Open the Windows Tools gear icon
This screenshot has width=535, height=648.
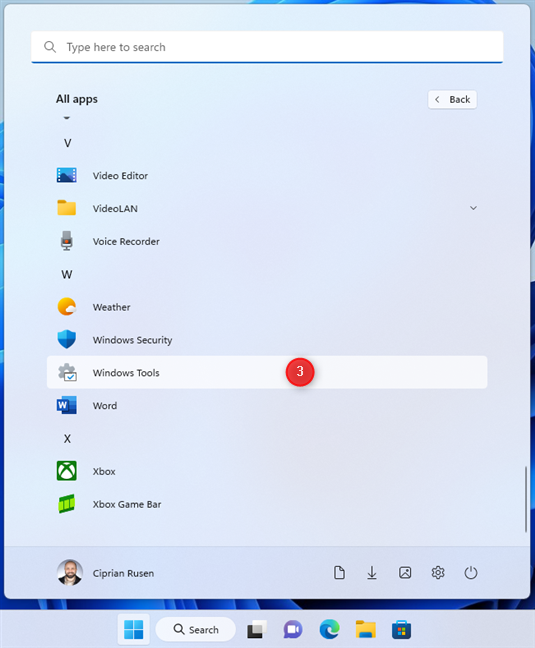[x=67, y=372]
